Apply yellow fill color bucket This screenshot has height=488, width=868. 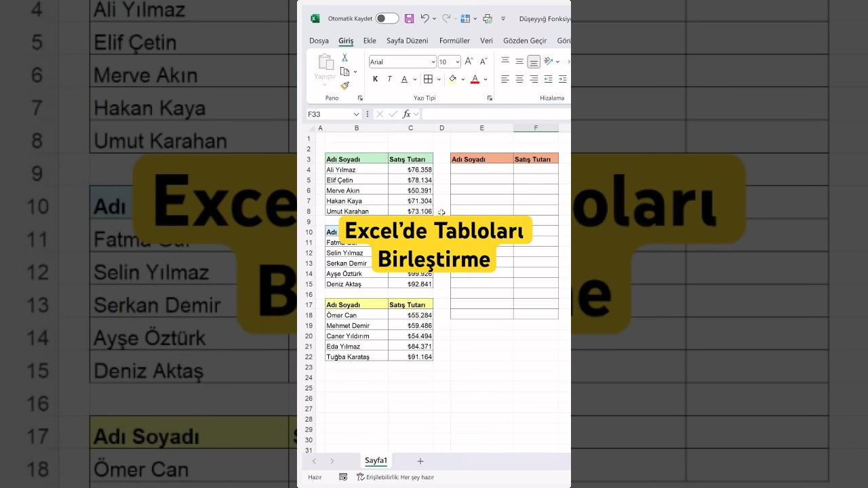click(x=453, y=79)
